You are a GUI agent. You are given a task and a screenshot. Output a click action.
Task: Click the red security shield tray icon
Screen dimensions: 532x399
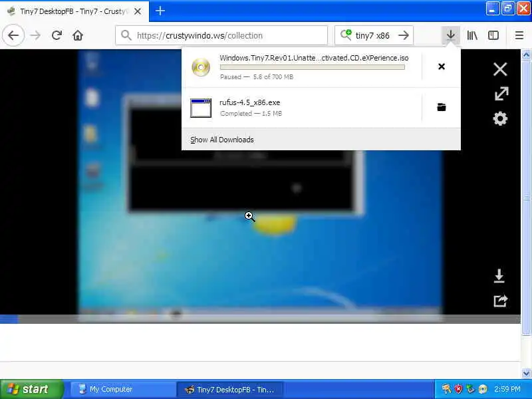pos(458,389)
